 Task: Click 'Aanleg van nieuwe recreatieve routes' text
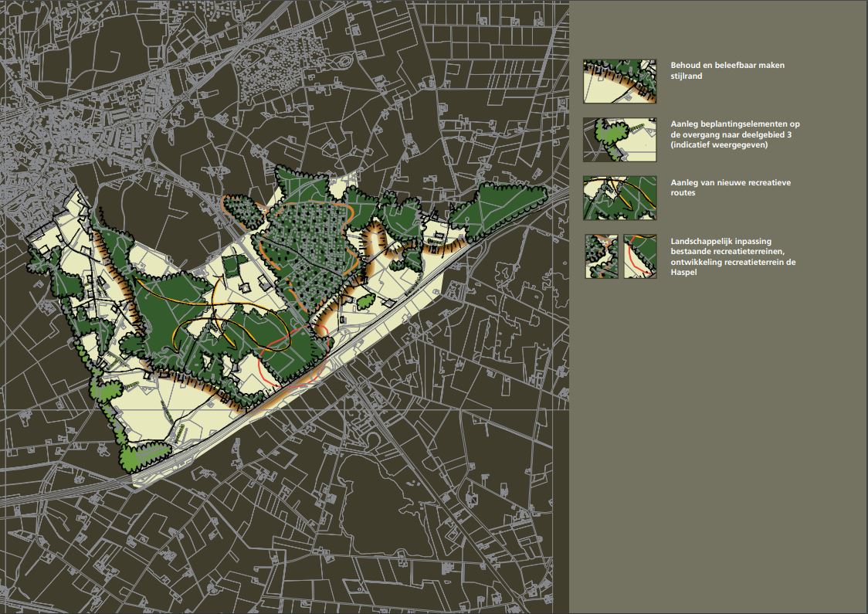[x=730, y=188]
